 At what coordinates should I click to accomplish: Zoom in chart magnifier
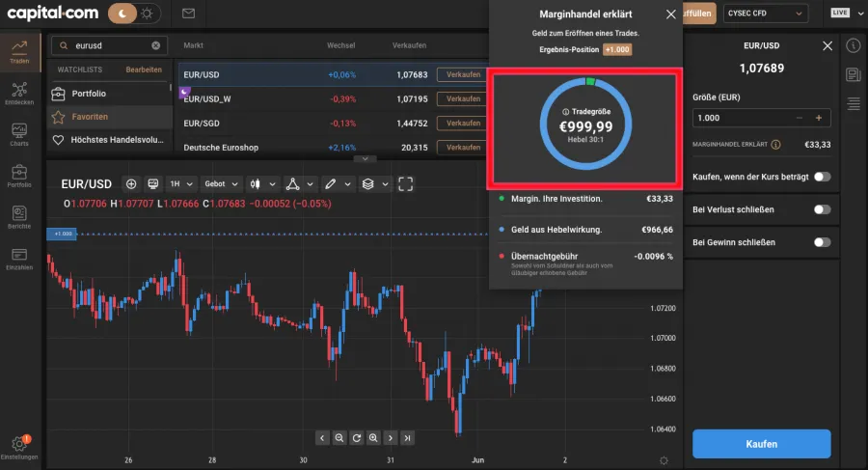(373, 438)
